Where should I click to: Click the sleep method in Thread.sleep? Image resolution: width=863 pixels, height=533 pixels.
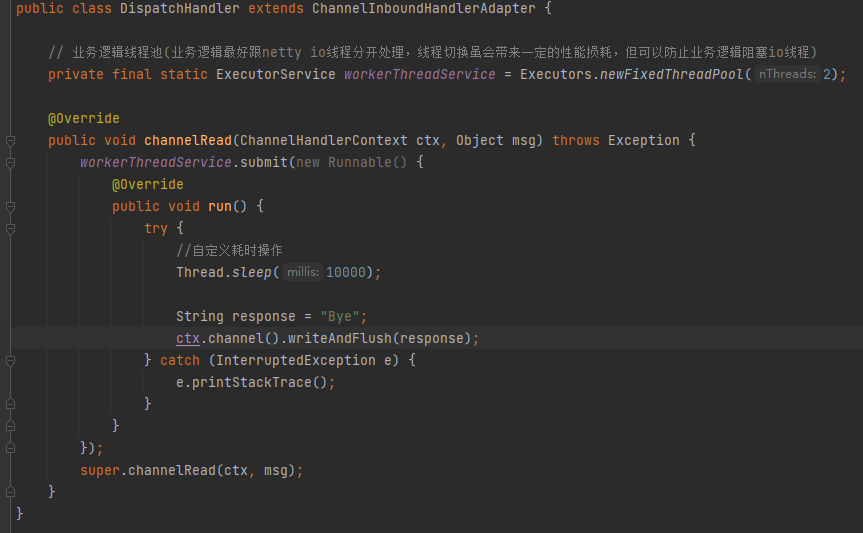coord(252,273)
